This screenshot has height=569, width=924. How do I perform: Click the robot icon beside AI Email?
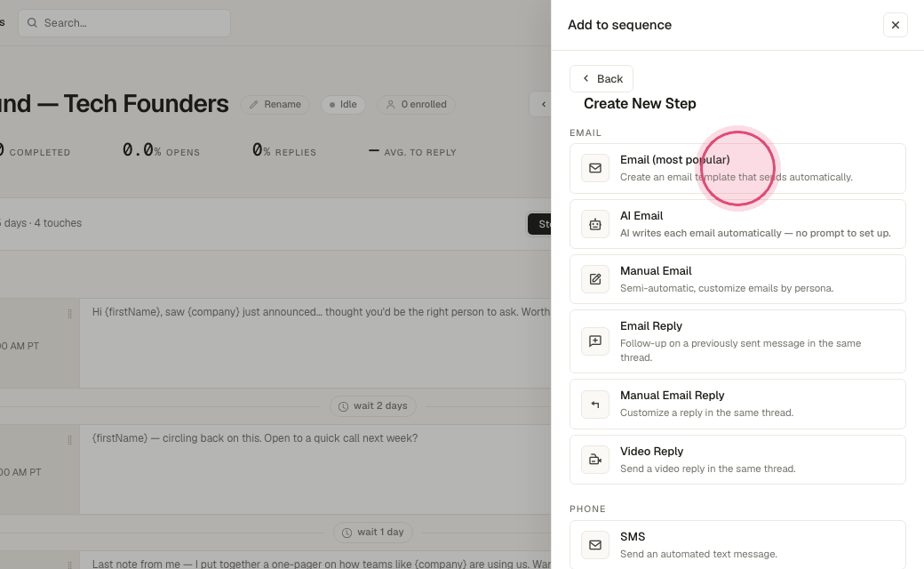pos(595,224)
